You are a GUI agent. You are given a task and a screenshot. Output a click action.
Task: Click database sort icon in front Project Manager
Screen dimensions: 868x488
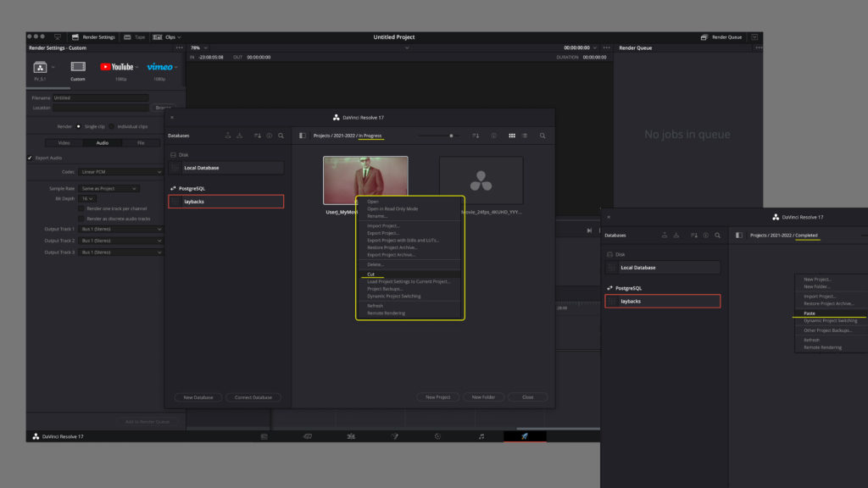(x=258, y=136)
